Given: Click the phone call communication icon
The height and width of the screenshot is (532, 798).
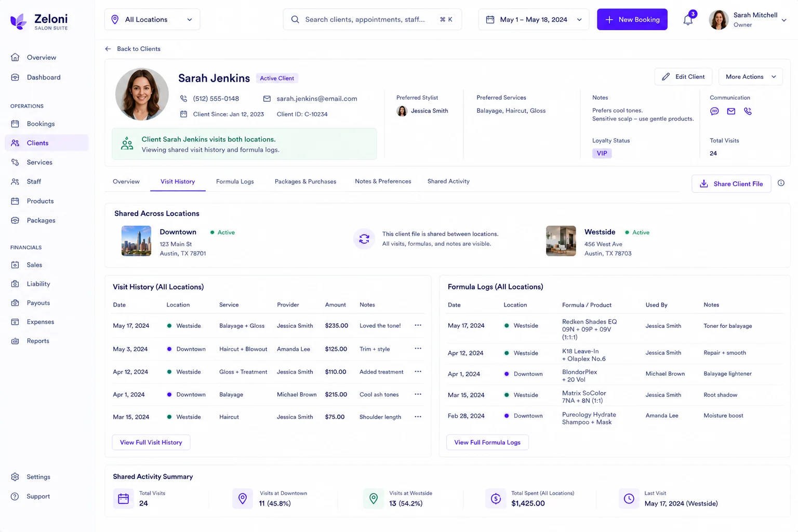Looking at the screenshot, I should (748, 111).
